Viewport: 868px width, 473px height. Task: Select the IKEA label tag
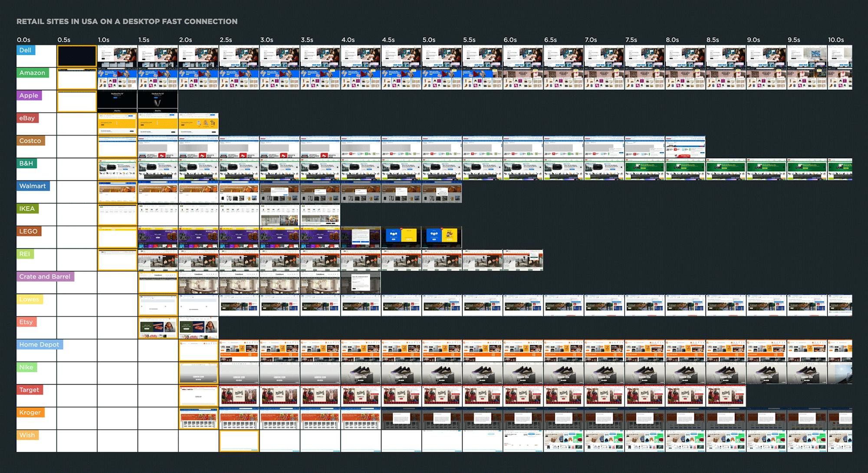[x=27, y=209]
